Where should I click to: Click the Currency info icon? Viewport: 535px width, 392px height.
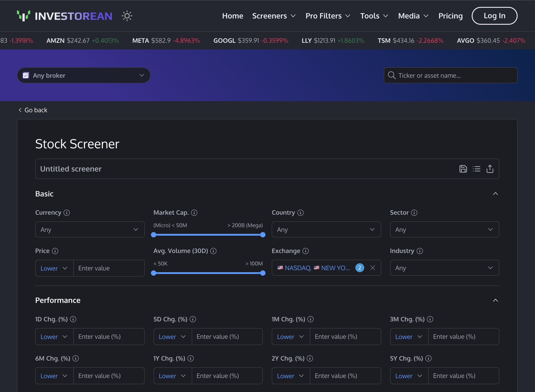click(x=66, y=213)
